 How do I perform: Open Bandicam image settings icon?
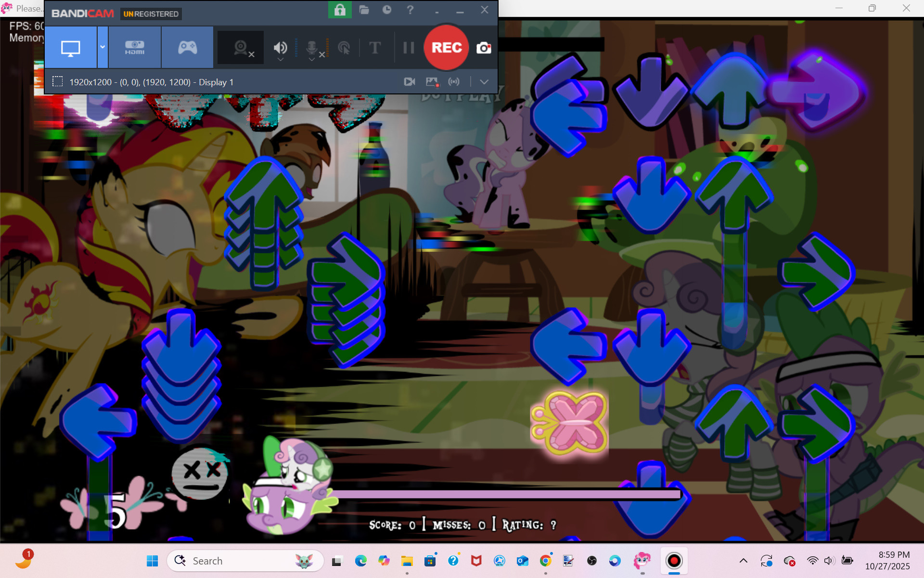(x=432, y=82)
